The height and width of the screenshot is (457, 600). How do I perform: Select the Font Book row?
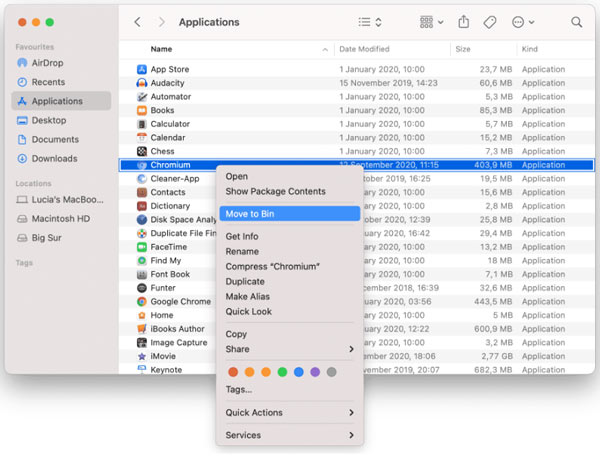pyautogui.click(x=357, y=274)
